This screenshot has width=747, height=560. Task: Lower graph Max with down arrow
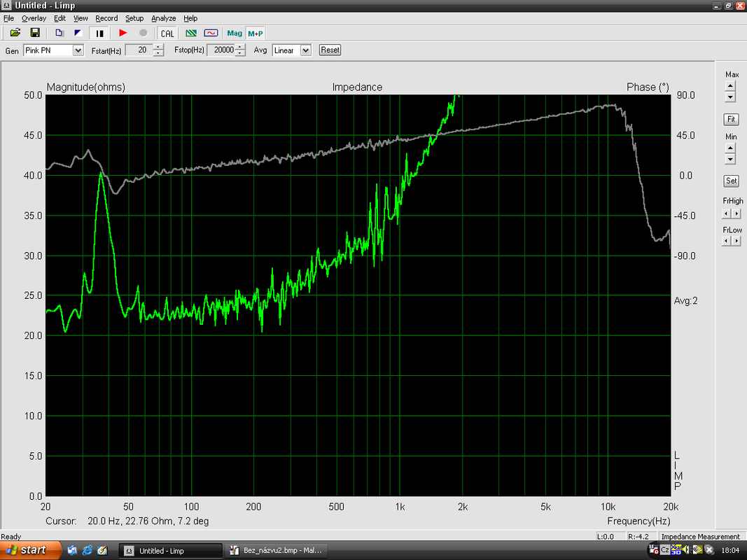(x=730, y=97)
